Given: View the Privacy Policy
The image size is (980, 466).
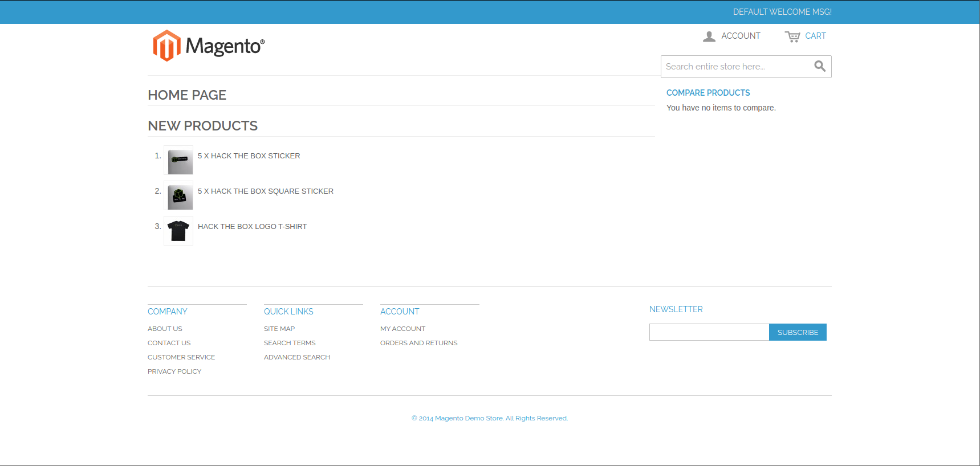Looking at the screenshot, I should tap(174, 371).
